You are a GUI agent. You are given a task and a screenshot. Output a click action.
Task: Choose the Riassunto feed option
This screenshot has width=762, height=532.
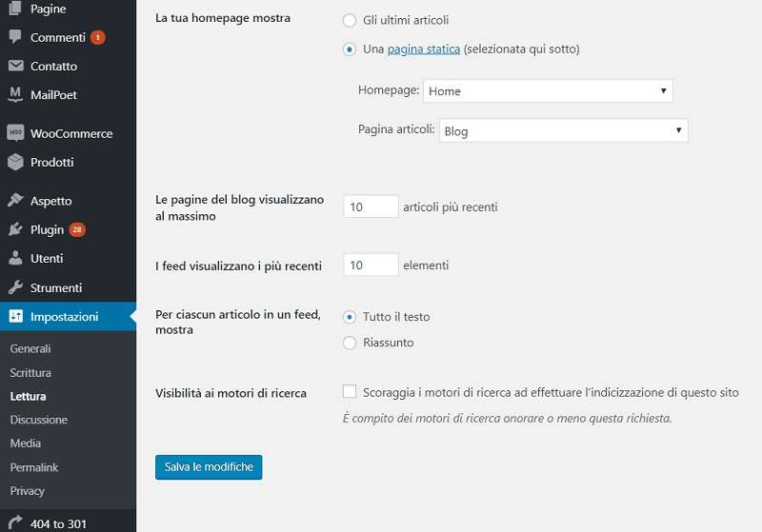349,343
